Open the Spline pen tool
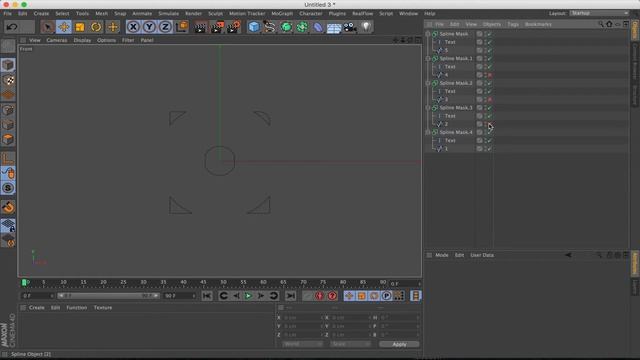Viewport: 640px width, 360px height. (x=270, y=27)
